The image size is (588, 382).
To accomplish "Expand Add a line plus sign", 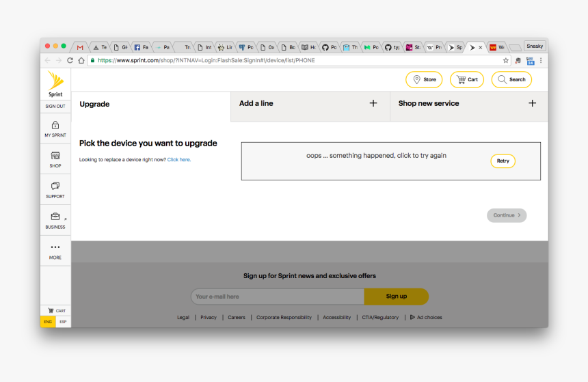I will pos(373,103).
